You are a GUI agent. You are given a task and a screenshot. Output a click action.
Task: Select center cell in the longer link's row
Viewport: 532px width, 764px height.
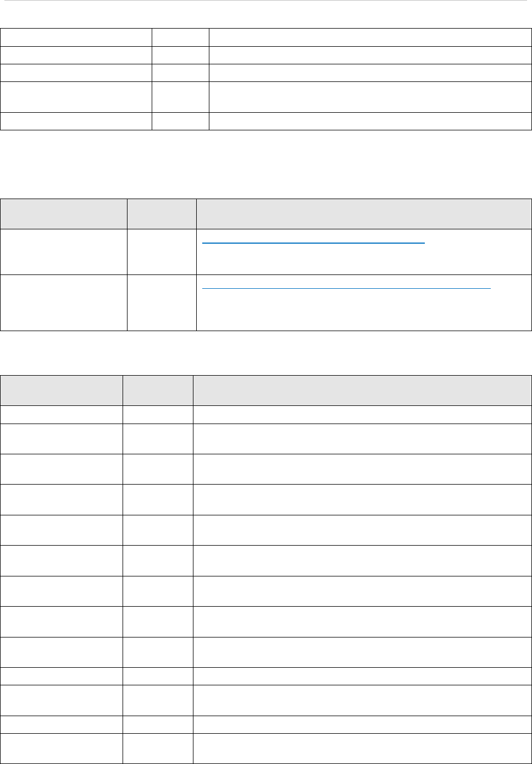(x=162, y=303)
